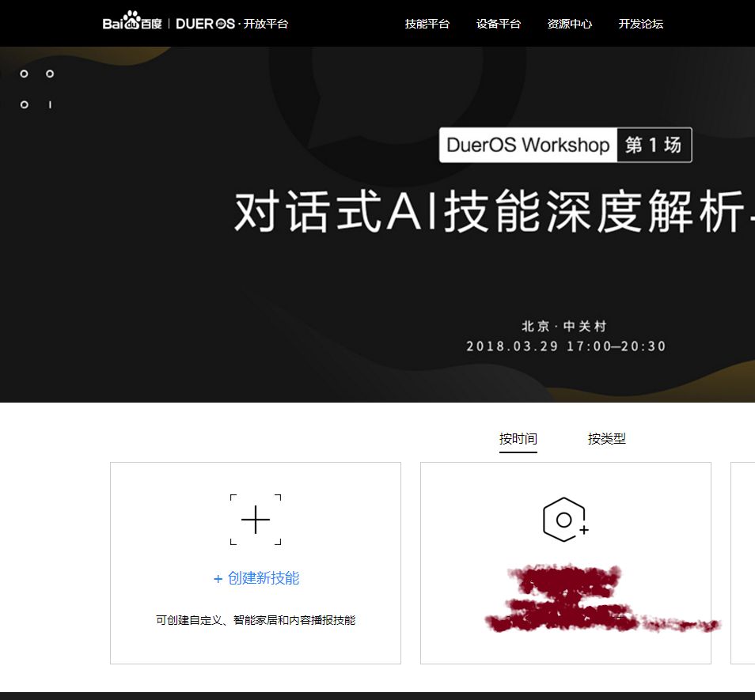
Task: Click 可创建自定义、智能家居和内容播报技能 description
Action: click(256, 620)
